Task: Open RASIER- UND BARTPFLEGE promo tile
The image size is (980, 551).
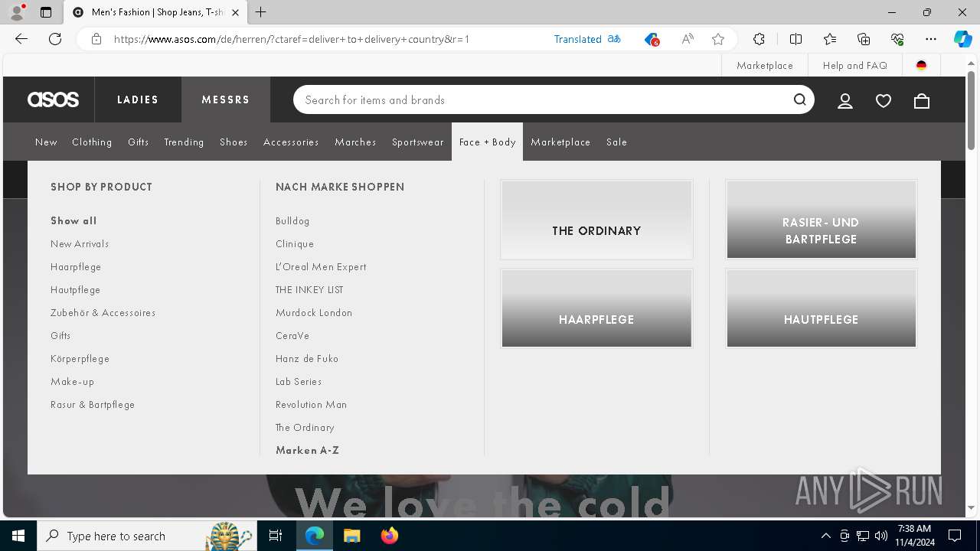Action: tap(821, 220)
